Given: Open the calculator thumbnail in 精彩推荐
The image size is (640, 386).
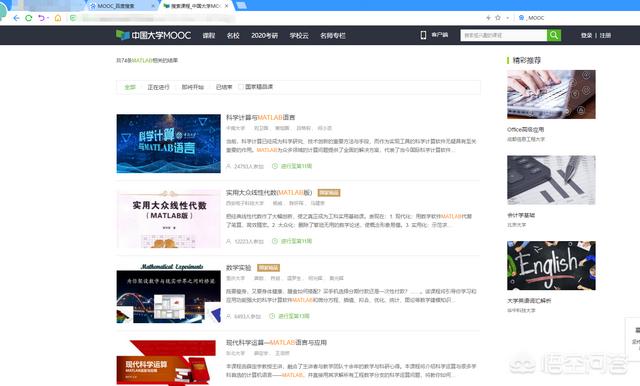Looking at the screenshot, I should point(551,180).
